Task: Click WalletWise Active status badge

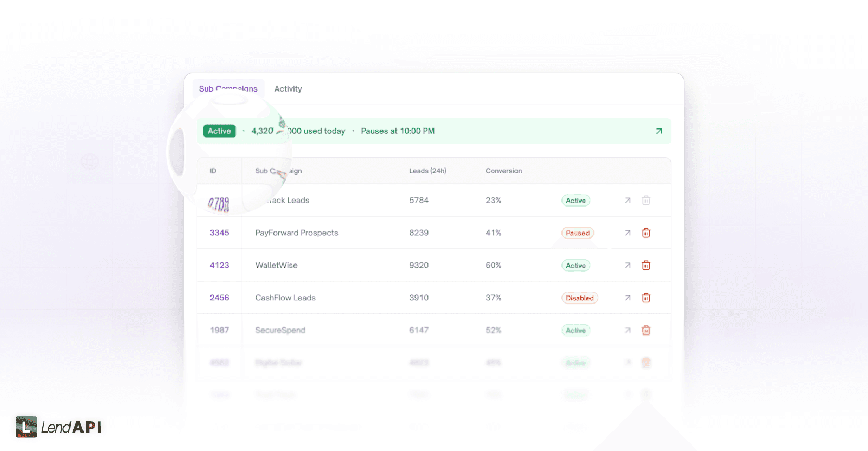Action: pos(576,266)
